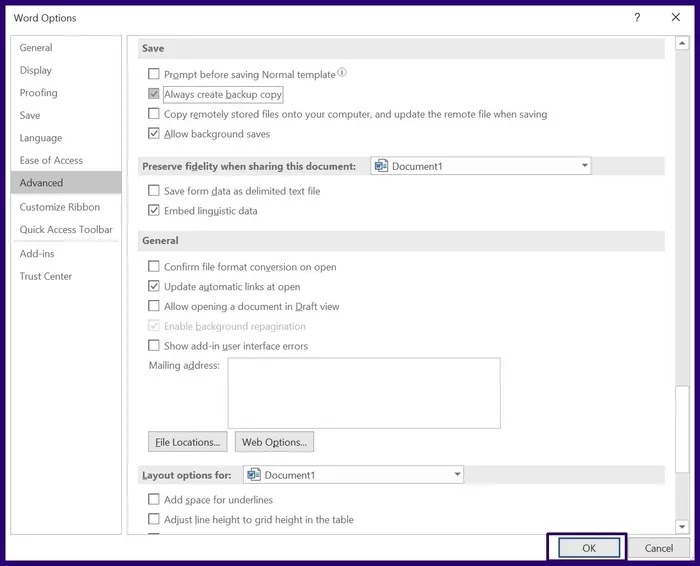This screenshot has height=566, width=700.
Task: Select the General category
Action: coord(66,47)
